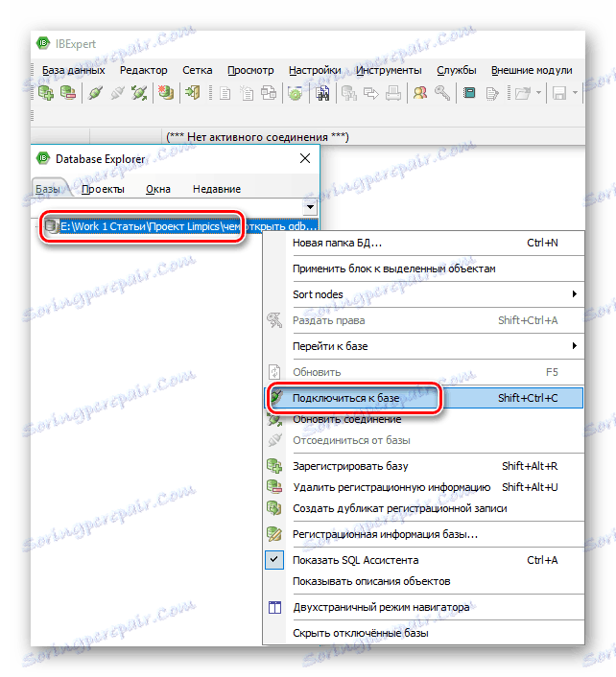Click the teal book toolbar icon

click(x=469, y=93)
